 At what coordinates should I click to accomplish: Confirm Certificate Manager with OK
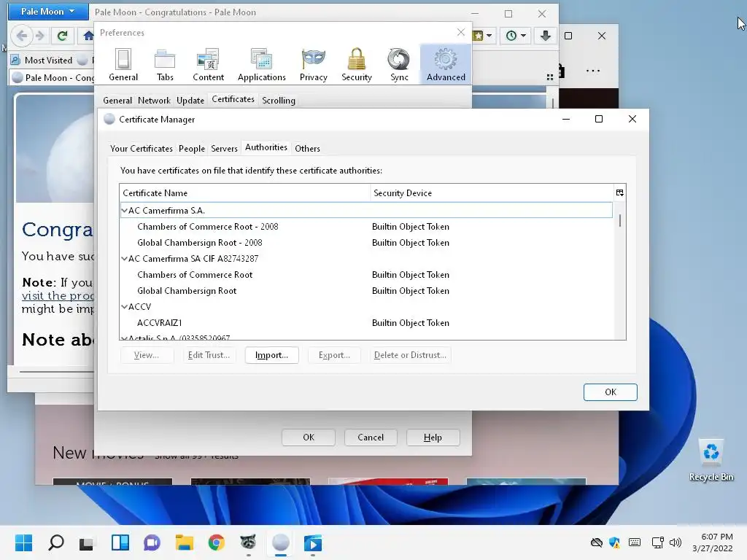pyautogui.click(x=611, y=392)
